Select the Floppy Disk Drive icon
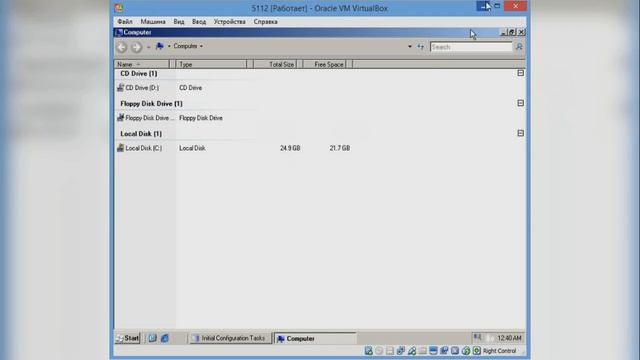This screenshot has height=360, width=640. pyautogui.click(x=120, y=118)
